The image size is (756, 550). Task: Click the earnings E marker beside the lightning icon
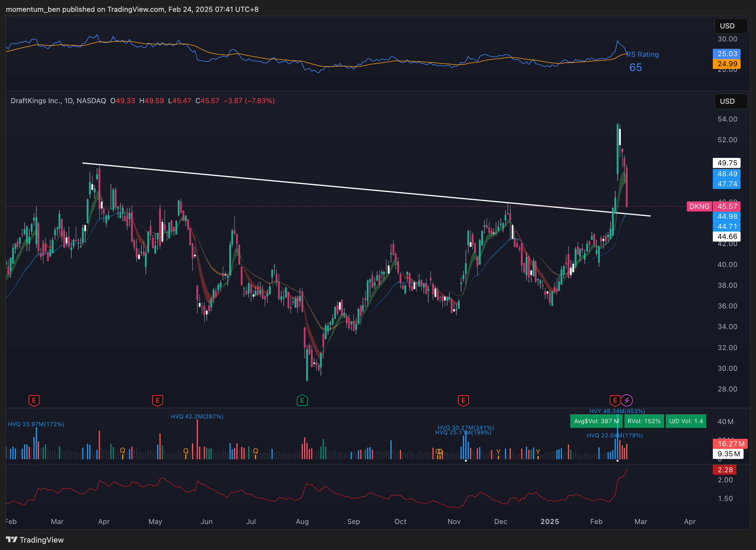pos(615,400)
